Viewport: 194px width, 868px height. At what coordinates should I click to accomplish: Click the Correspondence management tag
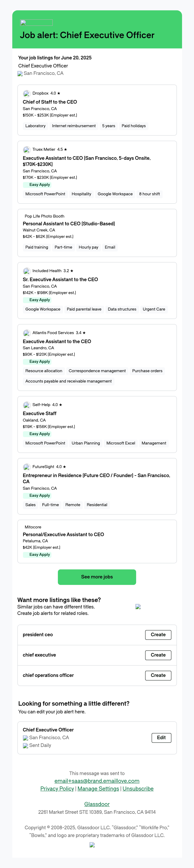pos(97,371)
